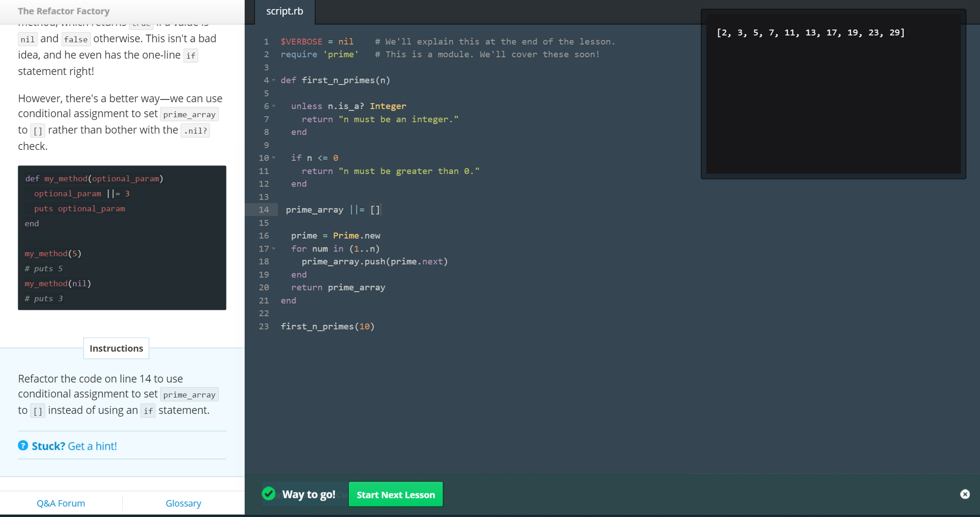Select the script.rb tab
Image resolution: width=980 pixels, height=517 pixels.
click(x=285, y=11)
